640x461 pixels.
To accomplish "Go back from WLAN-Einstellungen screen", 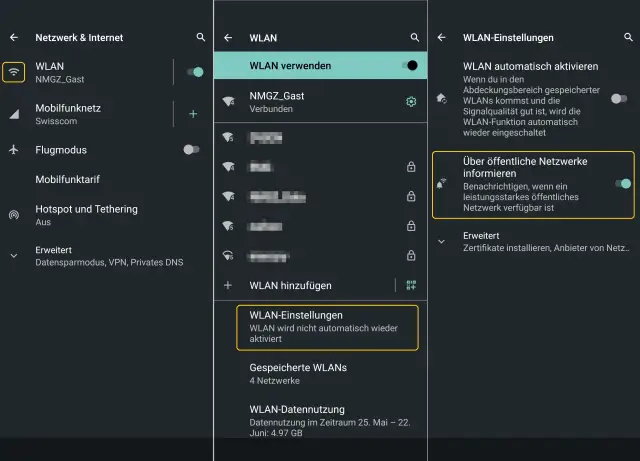I will (442, 38).
